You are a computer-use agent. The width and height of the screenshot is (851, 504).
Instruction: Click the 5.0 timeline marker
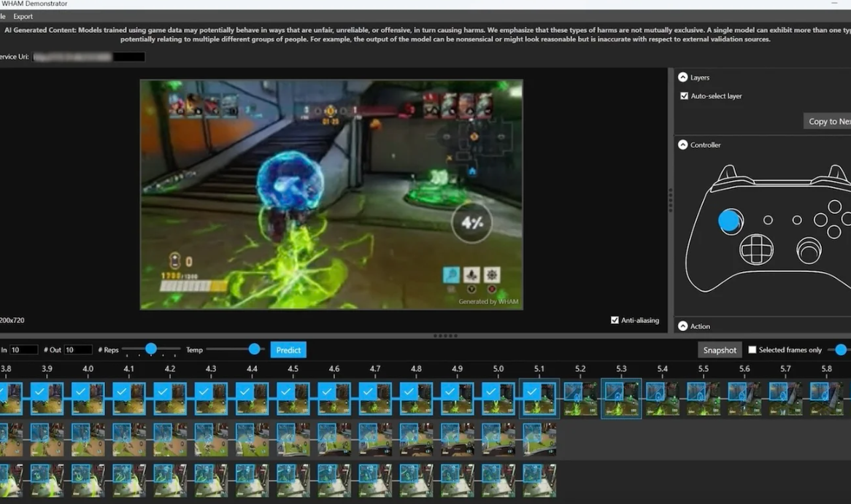[x=498, y=368]
